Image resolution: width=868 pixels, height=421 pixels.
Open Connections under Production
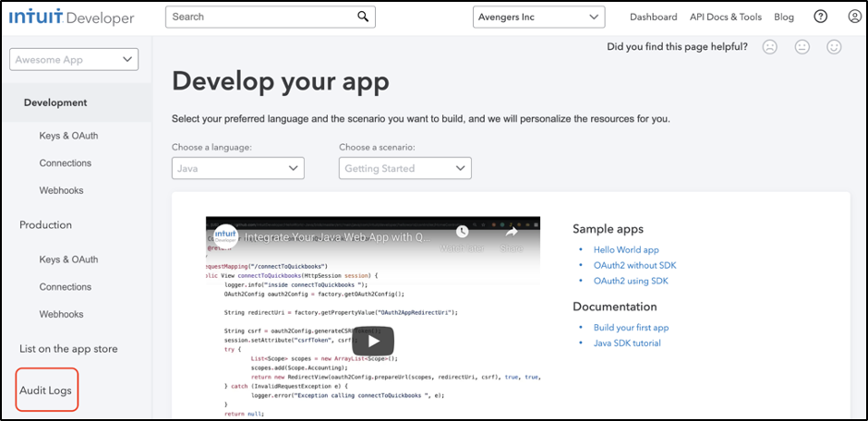(66, 286)
